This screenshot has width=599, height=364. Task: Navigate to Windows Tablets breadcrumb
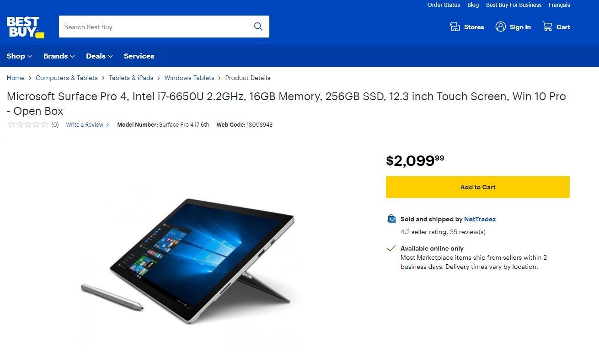(x=189, y=78)
